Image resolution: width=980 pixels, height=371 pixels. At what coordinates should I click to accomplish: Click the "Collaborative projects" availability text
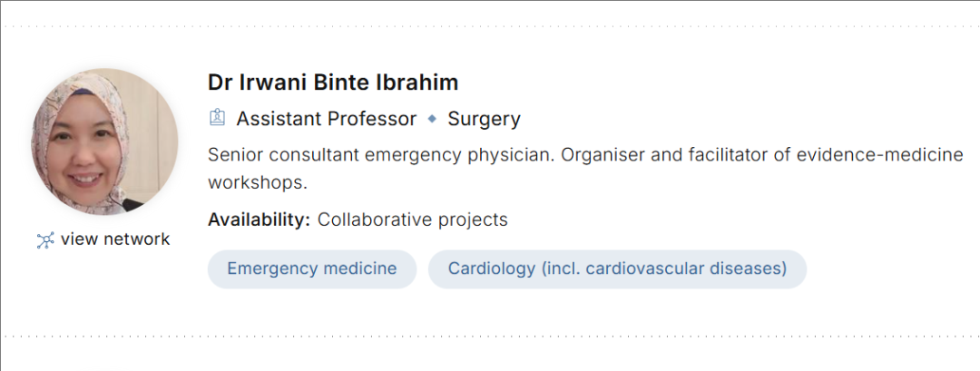[412, 220]
